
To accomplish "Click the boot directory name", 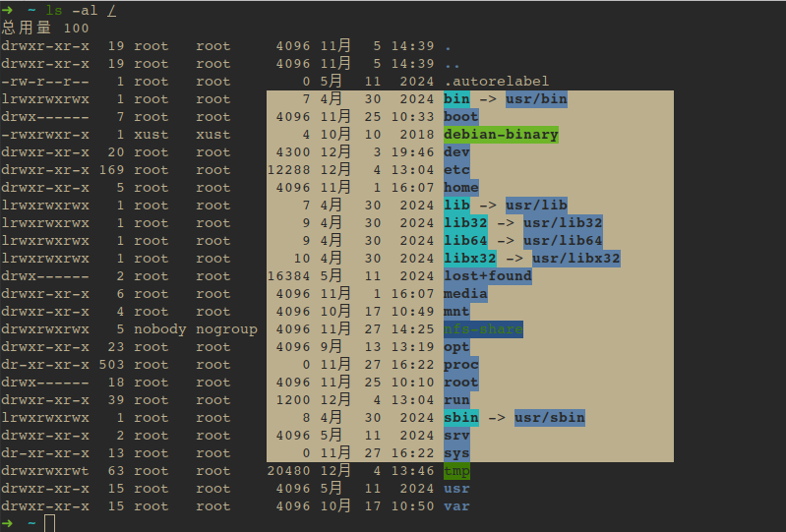I will tap(461, 117).
